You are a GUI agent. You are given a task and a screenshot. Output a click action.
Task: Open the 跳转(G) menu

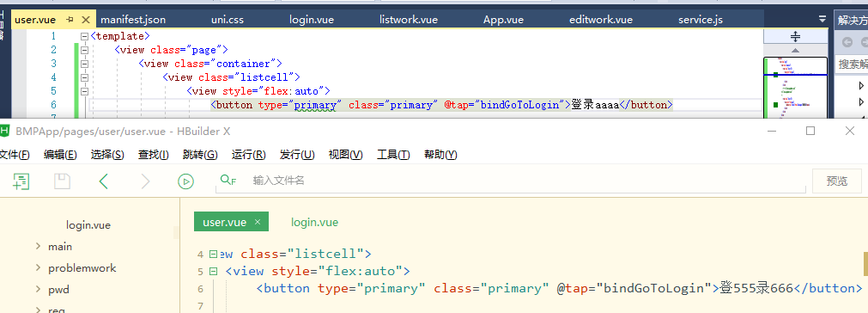(200, 155)
